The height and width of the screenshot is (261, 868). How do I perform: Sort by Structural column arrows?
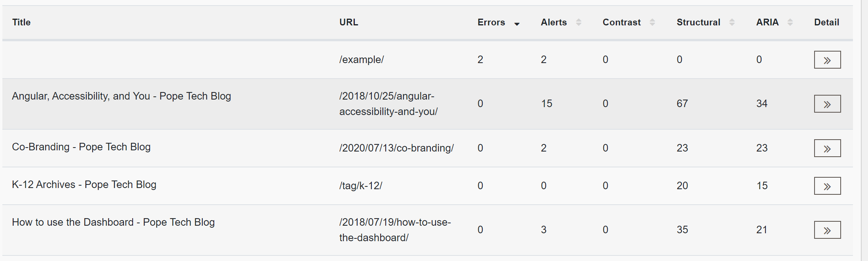[x=732, y=22]
